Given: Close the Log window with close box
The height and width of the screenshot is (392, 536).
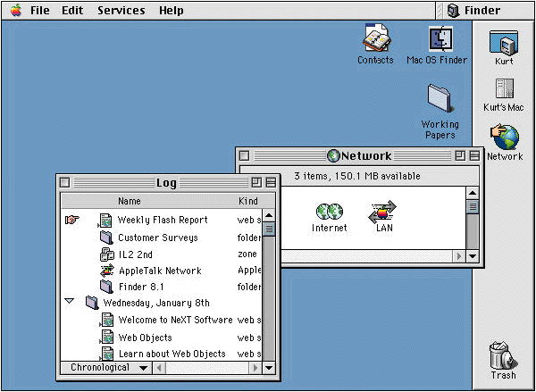Looking at the screenshot, I should pos(64,182).
